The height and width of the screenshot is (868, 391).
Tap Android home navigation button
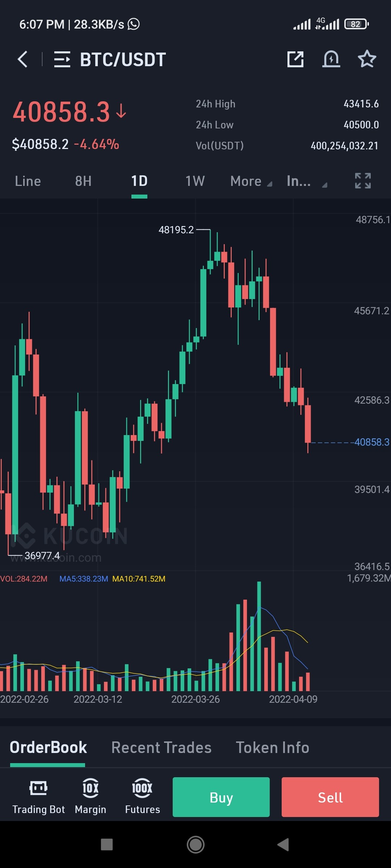click(x=195, y=845)
